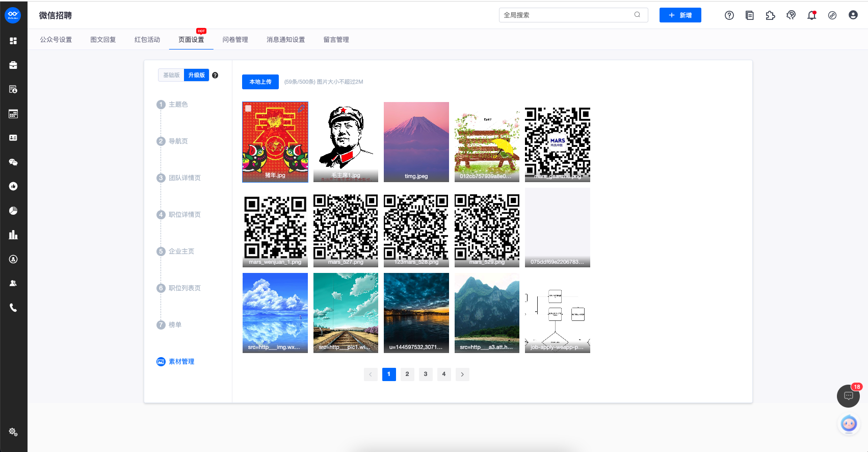Click the question mark beside 升级版
This screenshot has height=452, width=868.
[x=215, y=75]
